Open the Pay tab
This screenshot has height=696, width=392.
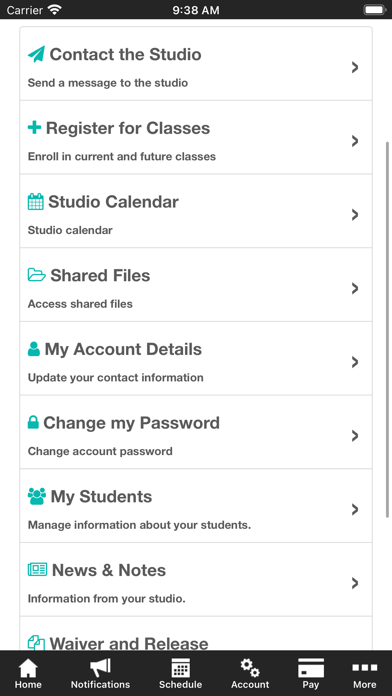click(311, 673)
